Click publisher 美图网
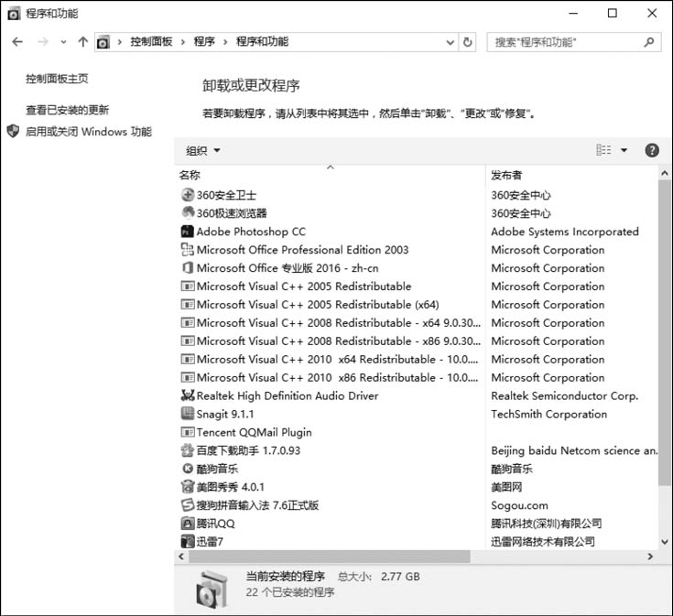 point(506,486)
